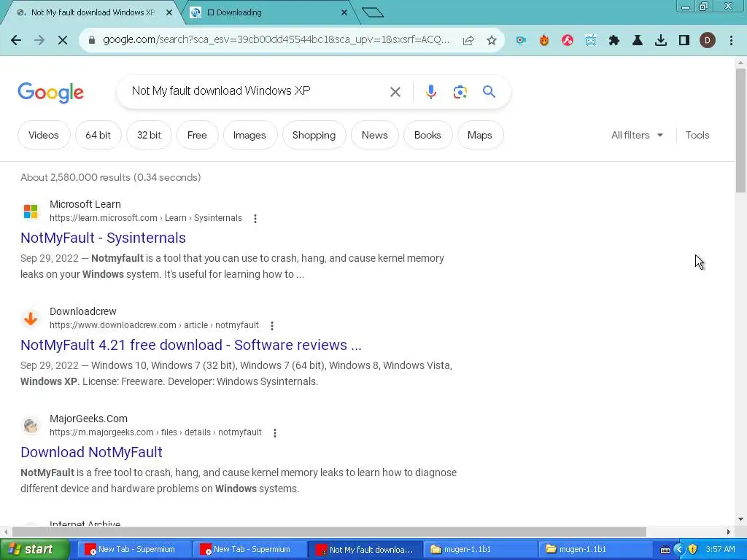The height and width of the screenshot is (560, 747).
Task: Click the security shield tray icon
Action: (693, 550)
